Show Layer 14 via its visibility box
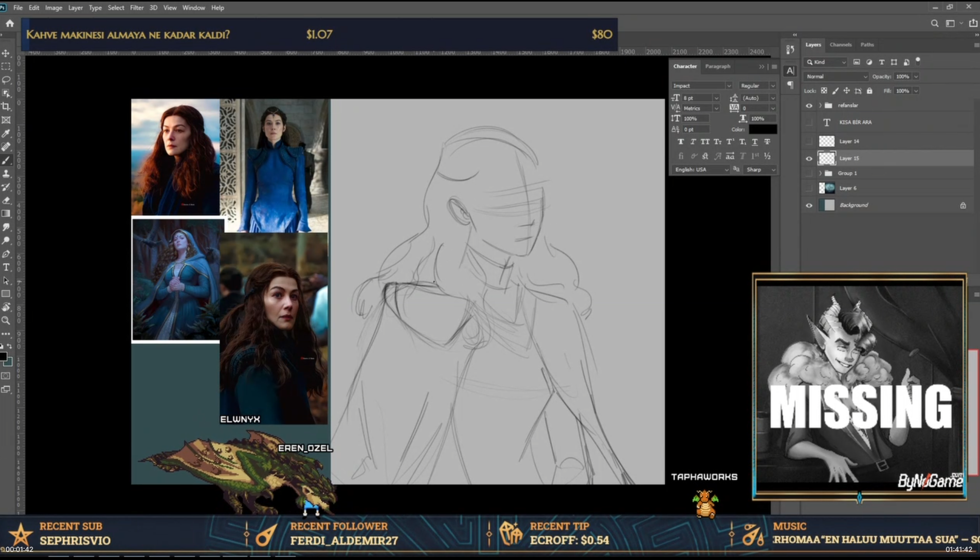 pyautogui.click(x=809, y=141)
